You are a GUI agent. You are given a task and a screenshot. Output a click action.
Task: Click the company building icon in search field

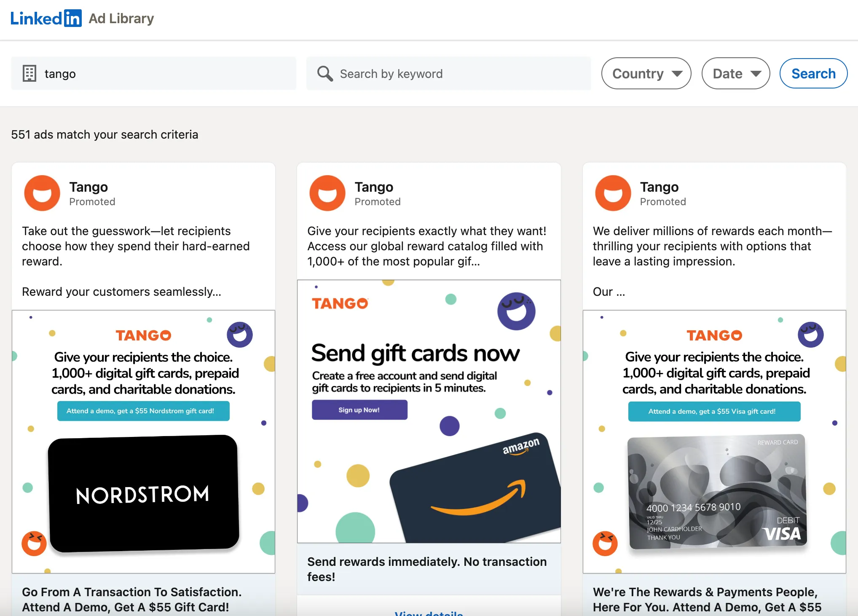[29, 74]
